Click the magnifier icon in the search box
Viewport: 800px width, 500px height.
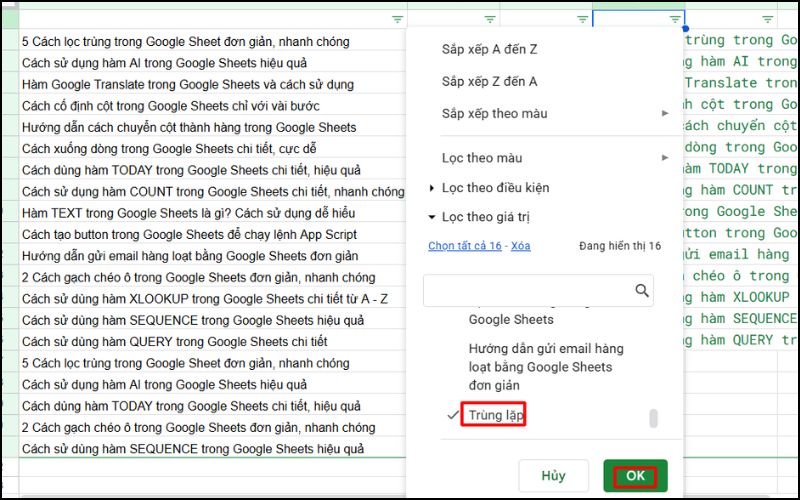tap(642, 291)
